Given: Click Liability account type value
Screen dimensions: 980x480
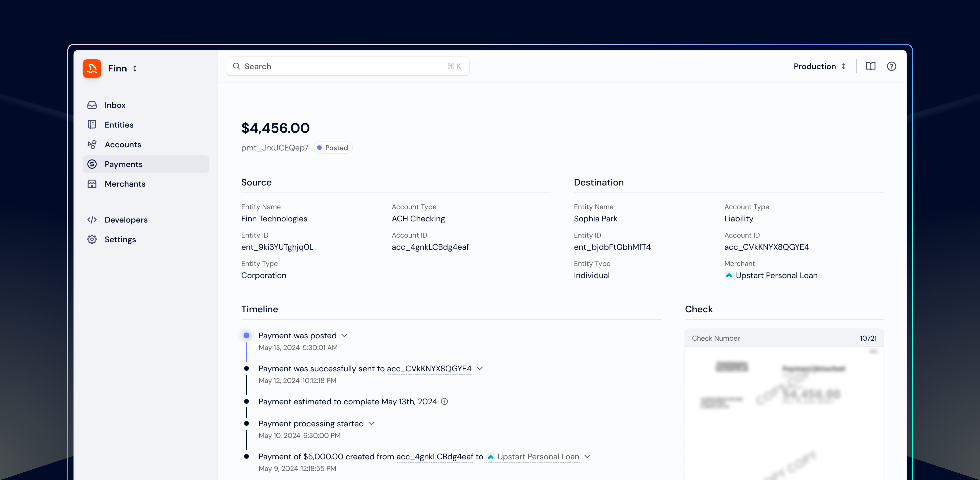Looking at the screenshot, I should point(738,219).
